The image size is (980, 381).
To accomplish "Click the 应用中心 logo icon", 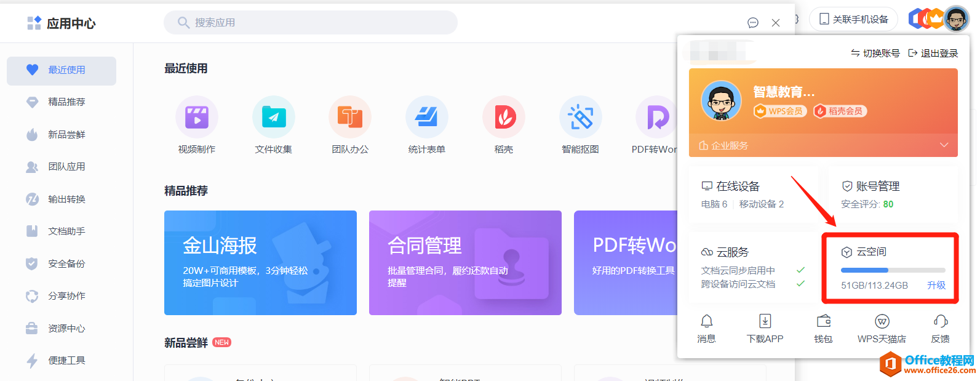I will point(34,23).
